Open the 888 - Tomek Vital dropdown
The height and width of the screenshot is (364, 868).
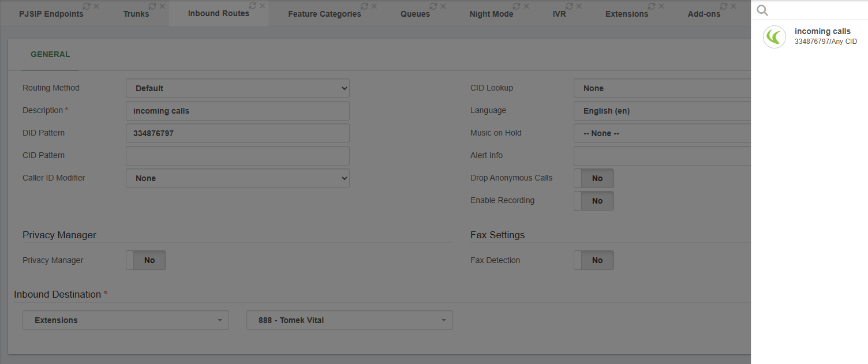[x=349, y=320]
